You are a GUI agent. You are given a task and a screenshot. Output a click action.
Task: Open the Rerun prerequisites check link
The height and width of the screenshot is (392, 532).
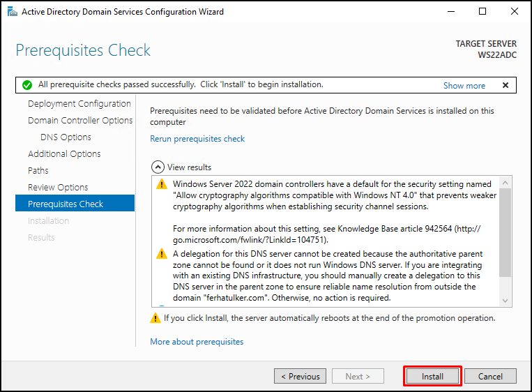[197, 139]
